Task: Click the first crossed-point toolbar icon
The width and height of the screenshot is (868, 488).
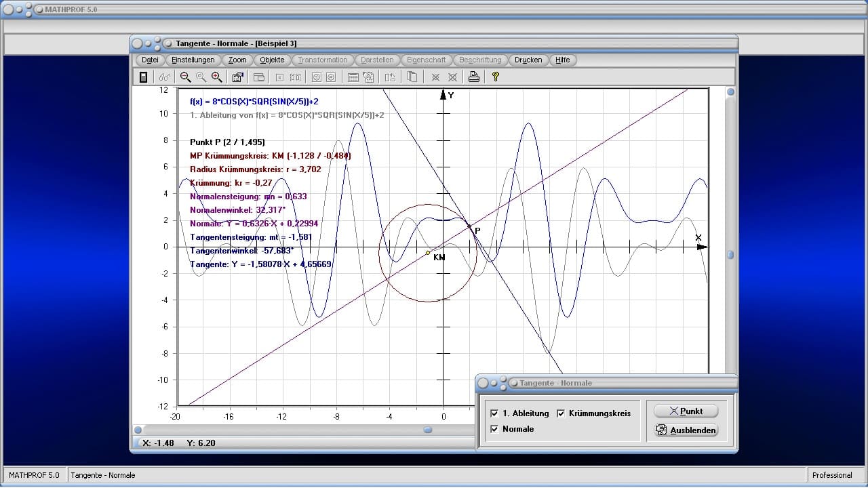Action: [x=435, y=77]
